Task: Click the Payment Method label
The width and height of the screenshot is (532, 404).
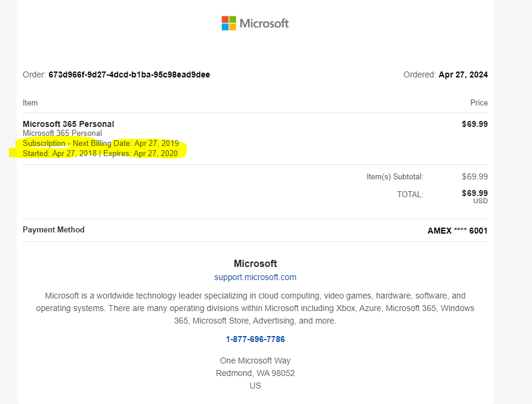Action: click(x=54, y=229)
